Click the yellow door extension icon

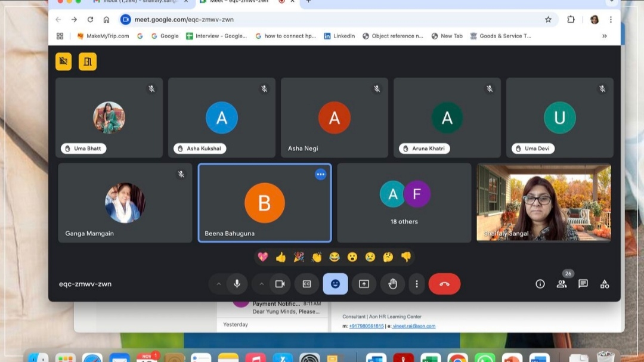click(x=88, y=61)
